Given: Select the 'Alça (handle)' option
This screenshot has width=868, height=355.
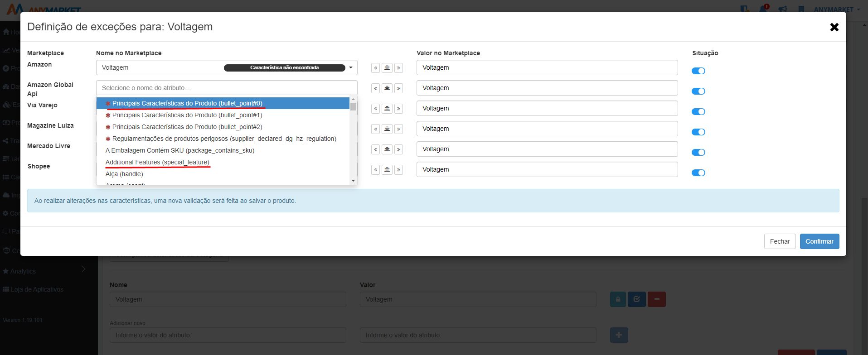Looking at the screenshot, I should click(x=223, y=174).
